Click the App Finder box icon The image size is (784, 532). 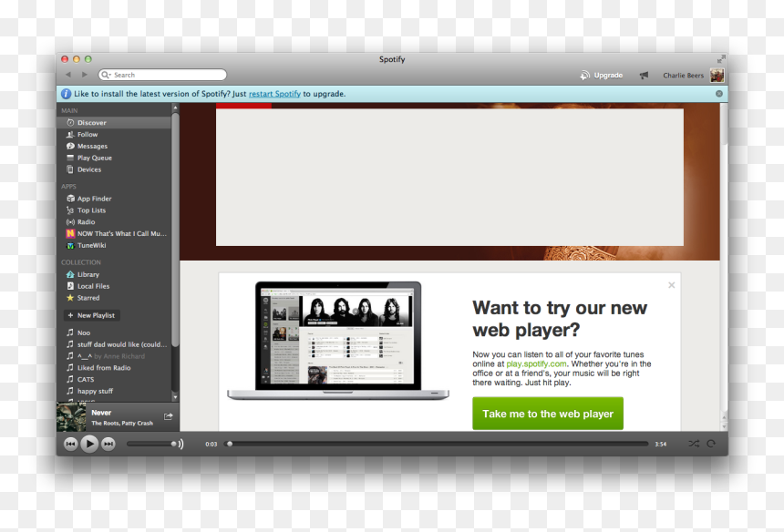[70, 199]
